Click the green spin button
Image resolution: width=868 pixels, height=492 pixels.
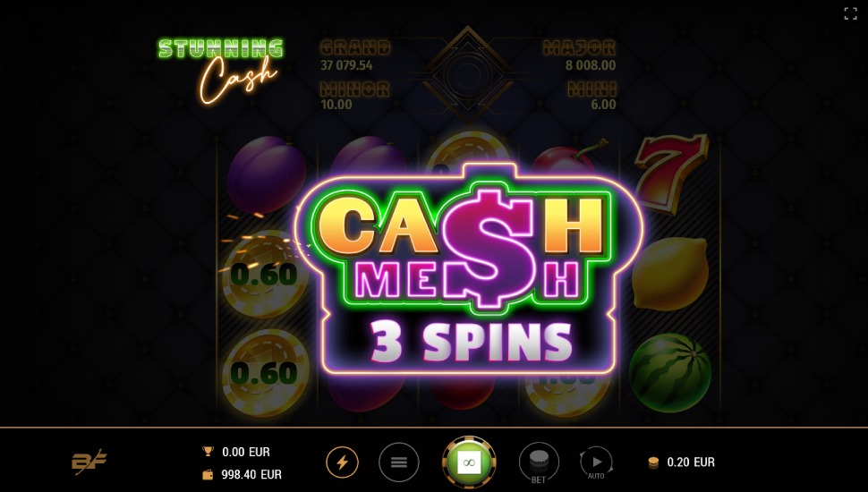tap(469, 462)
